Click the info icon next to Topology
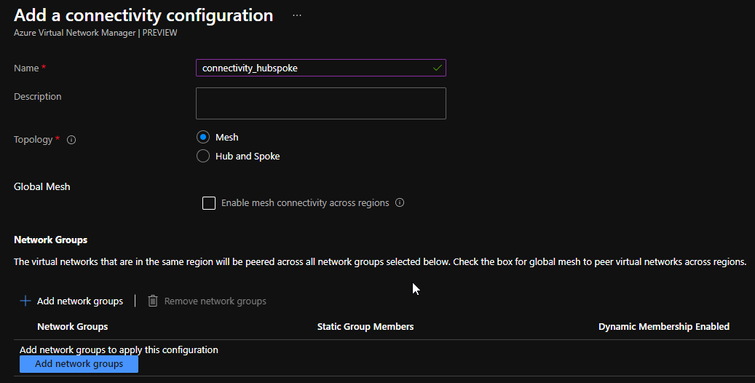Image resolution: width=755 pixels, height=383 pixels. click(71, 140)
